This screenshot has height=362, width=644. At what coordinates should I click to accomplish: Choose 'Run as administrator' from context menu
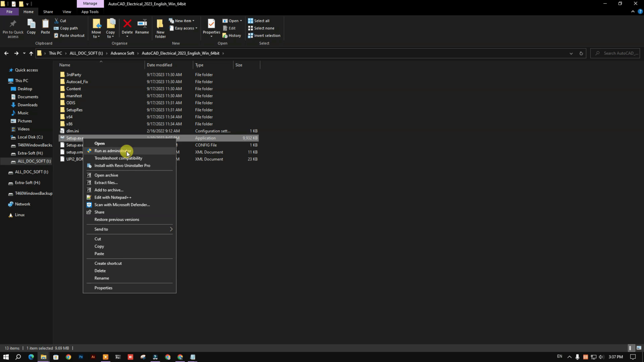[x=112, y=151]
